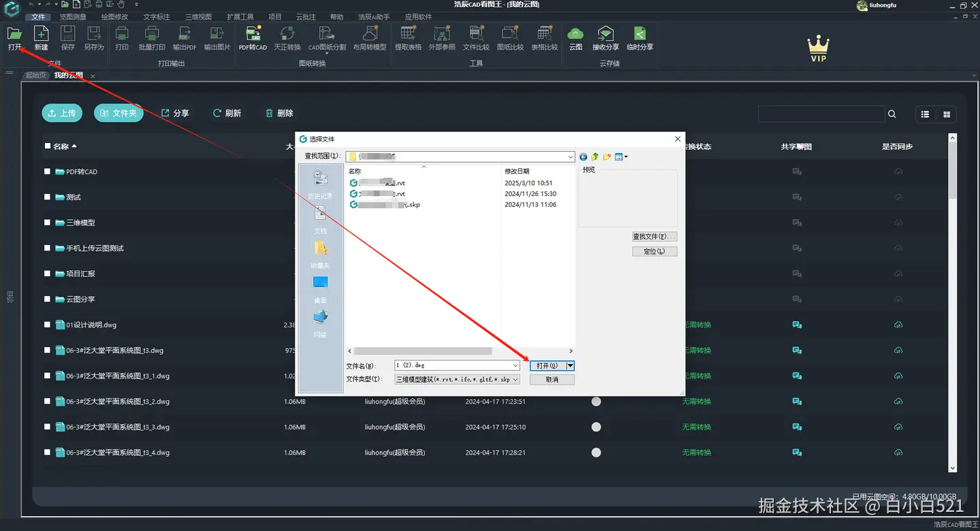Click the 文件夹 new folder button
Image resolution: width=980 pixels, height=531 pixels.
click(x=118, y=113)
